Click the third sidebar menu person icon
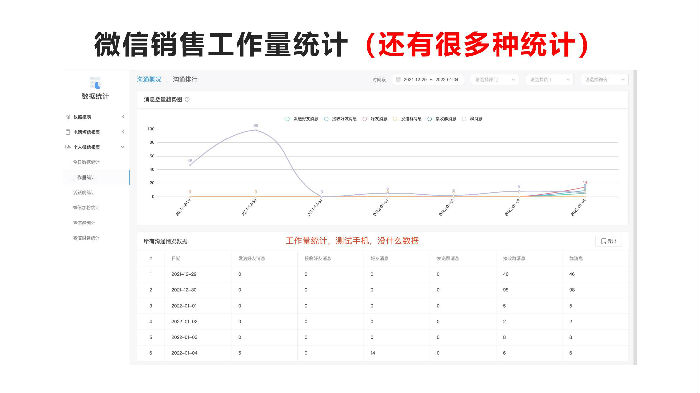Viewport: 700px width, 393px height. point(68,147)
